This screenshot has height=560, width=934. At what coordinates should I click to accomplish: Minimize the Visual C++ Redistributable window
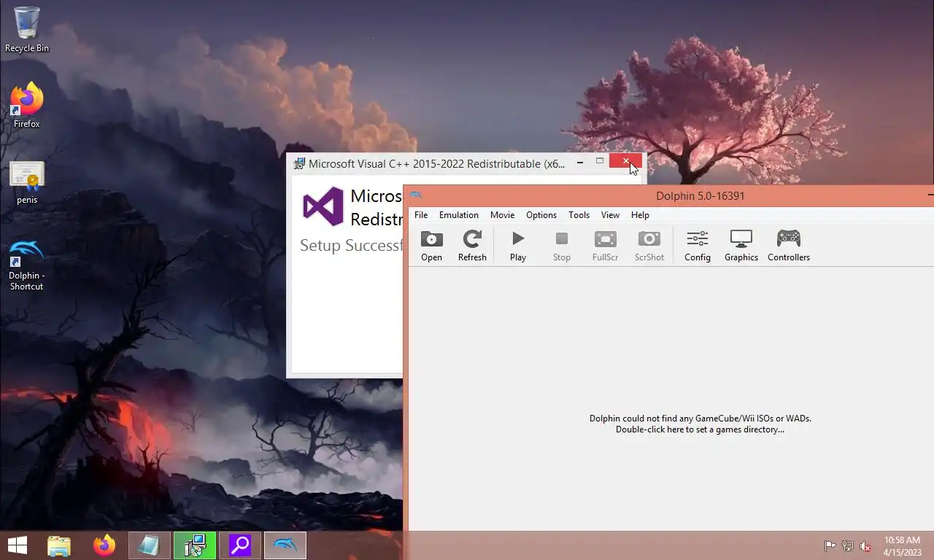[580, 162]
